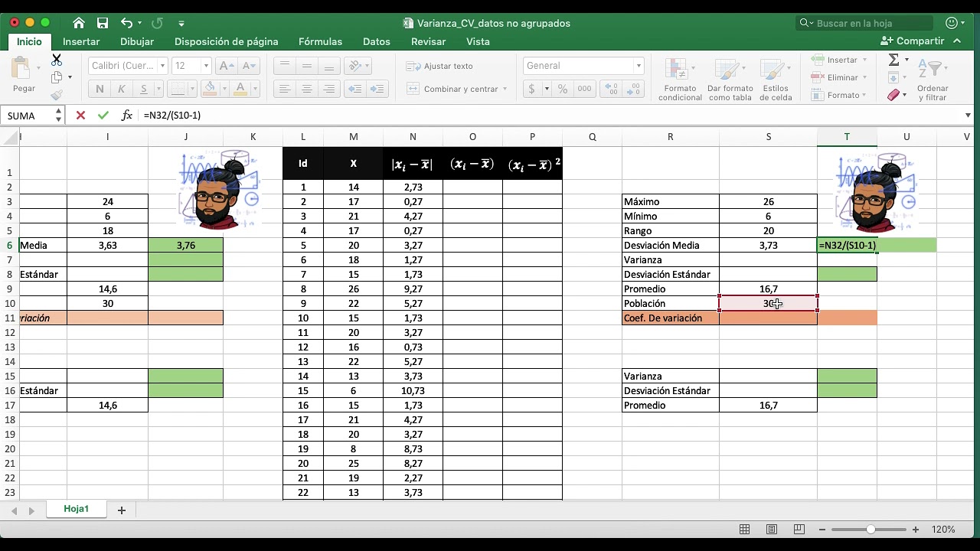Apply percent style format
Screen dimensions: 980x551
[x=563, y=89]
